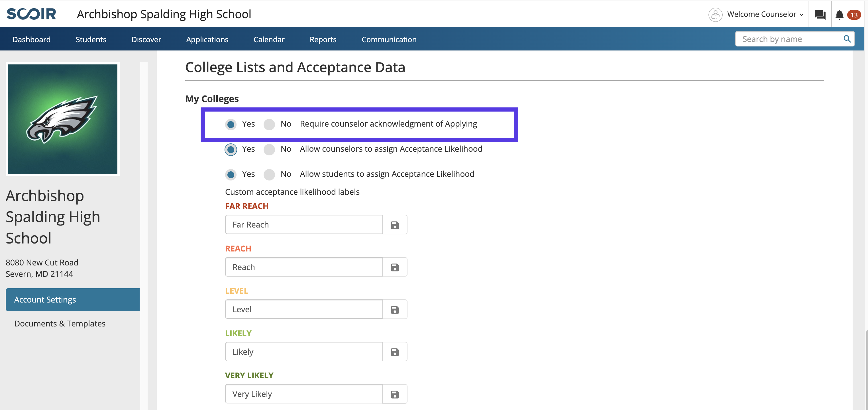Select No for students assigning Acceptance Likelihood
This screenshot has height=410, width=868.
(269, 175)
